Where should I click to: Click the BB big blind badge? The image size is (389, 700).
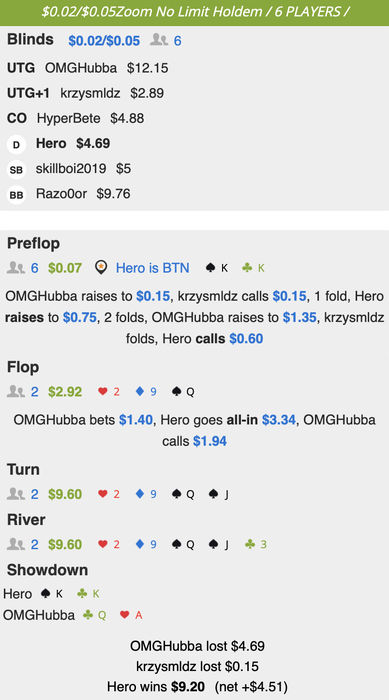pos(16,195)
